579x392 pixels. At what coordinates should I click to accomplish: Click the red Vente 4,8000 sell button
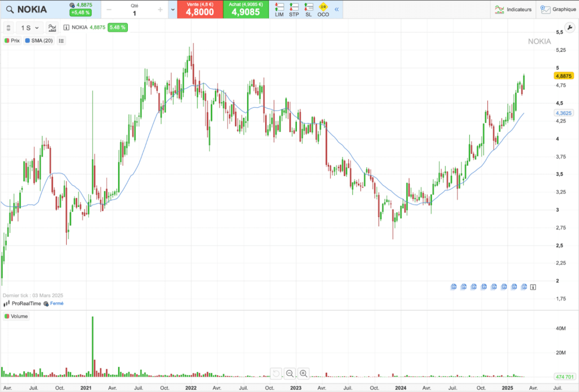click(x=200, y=9)
